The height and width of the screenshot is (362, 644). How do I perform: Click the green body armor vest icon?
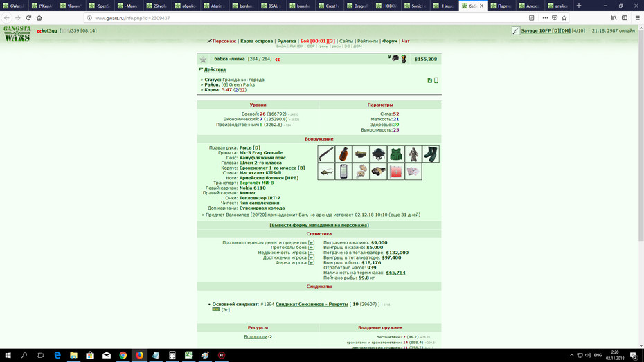(395, 154)
